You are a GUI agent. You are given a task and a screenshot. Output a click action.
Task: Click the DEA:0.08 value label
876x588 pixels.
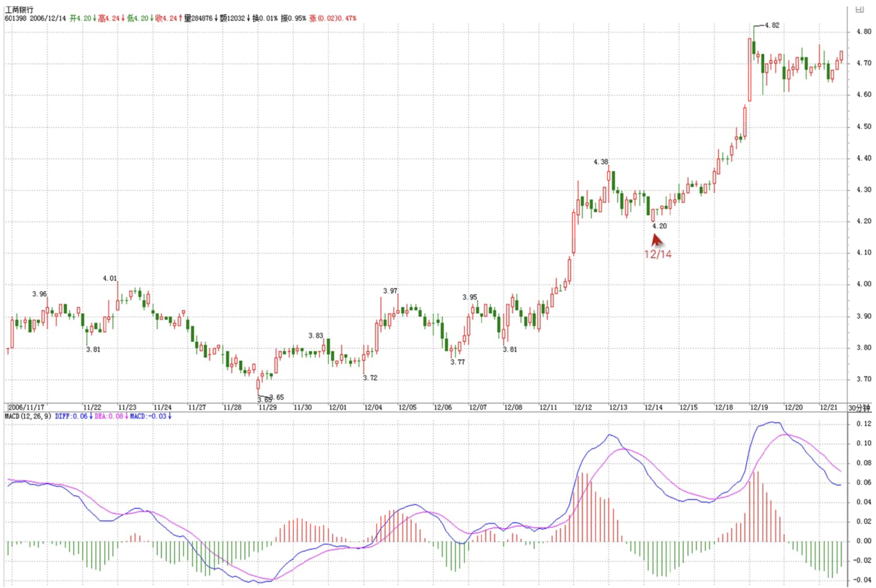pyautogui.click(x=108, y=416)
